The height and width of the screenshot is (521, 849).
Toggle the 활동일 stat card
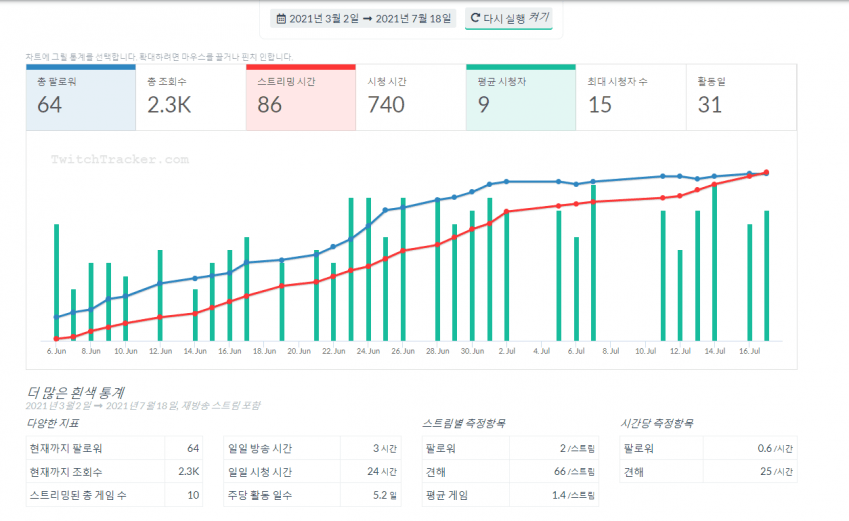741,97
